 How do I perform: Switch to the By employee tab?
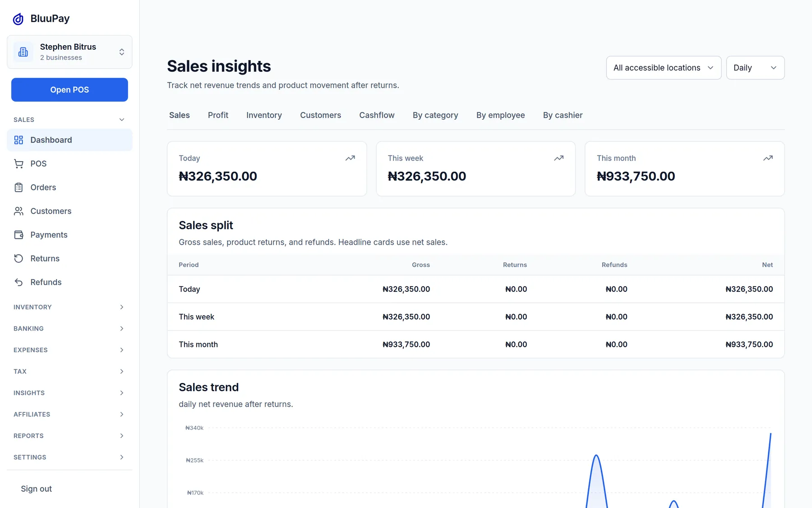[501, 115]
